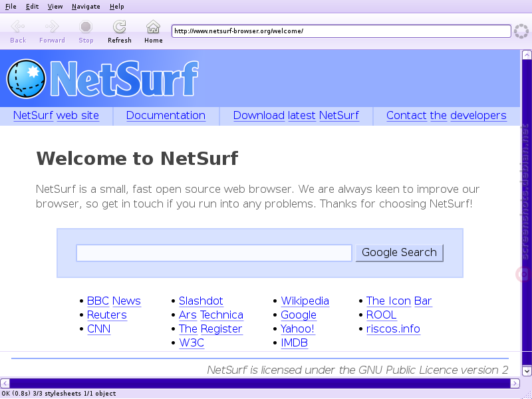
Task: Open the NetSurf web site link
Action: pos(56,116)
